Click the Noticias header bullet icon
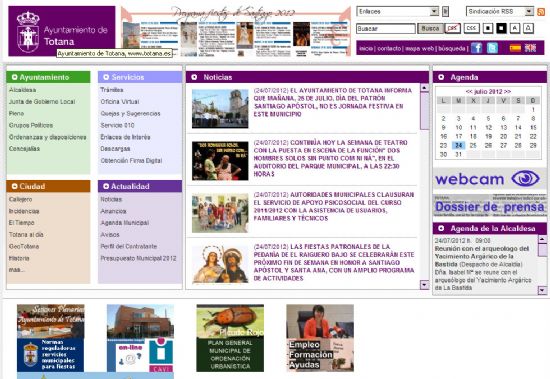Viewport: 550px width, 379px height. tap(194, 77)
